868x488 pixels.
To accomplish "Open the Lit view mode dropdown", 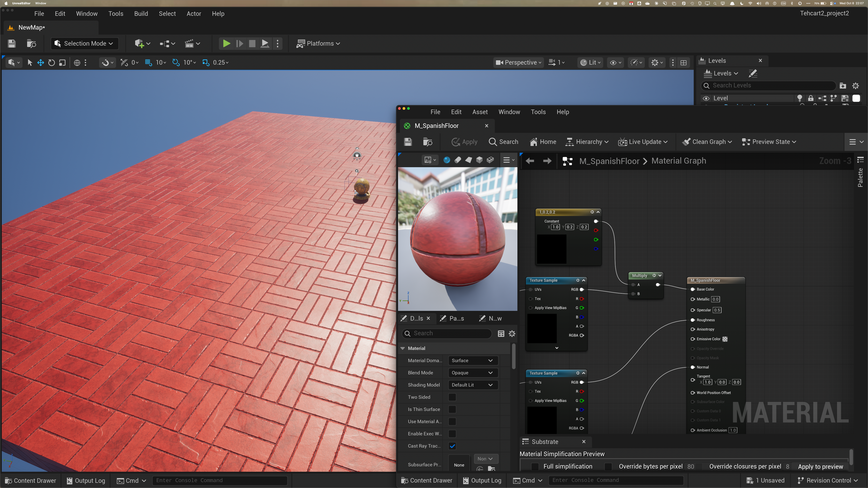I will 590,63.
